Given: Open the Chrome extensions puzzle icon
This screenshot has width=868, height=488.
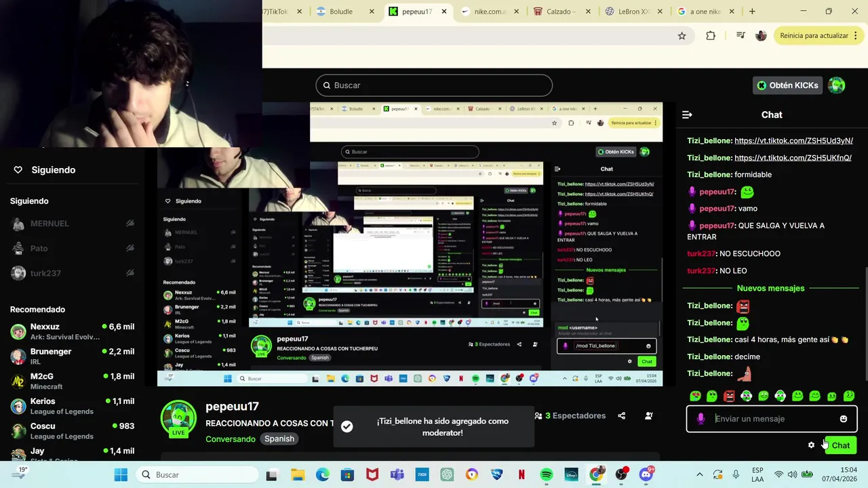Looking at the screenshot, I should [711, 36].
